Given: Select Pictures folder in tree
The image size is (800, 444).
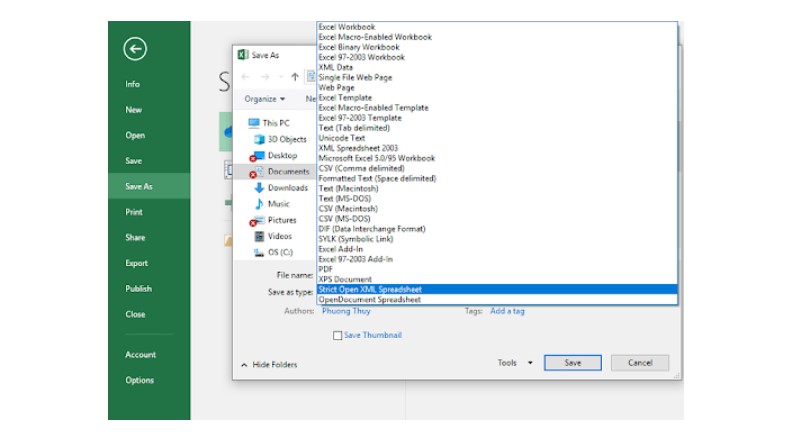Looking at the screenshot, I should 275,220.
